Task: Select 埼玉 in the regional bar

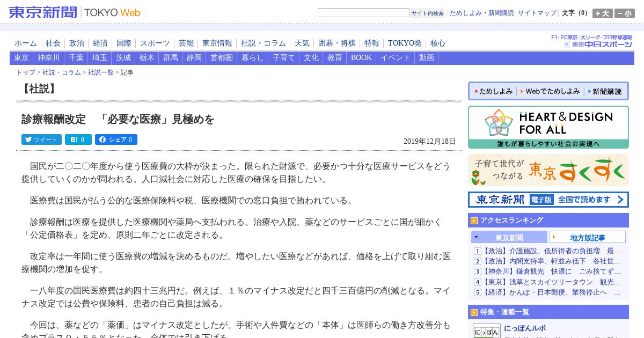Action: pos(100,58)
